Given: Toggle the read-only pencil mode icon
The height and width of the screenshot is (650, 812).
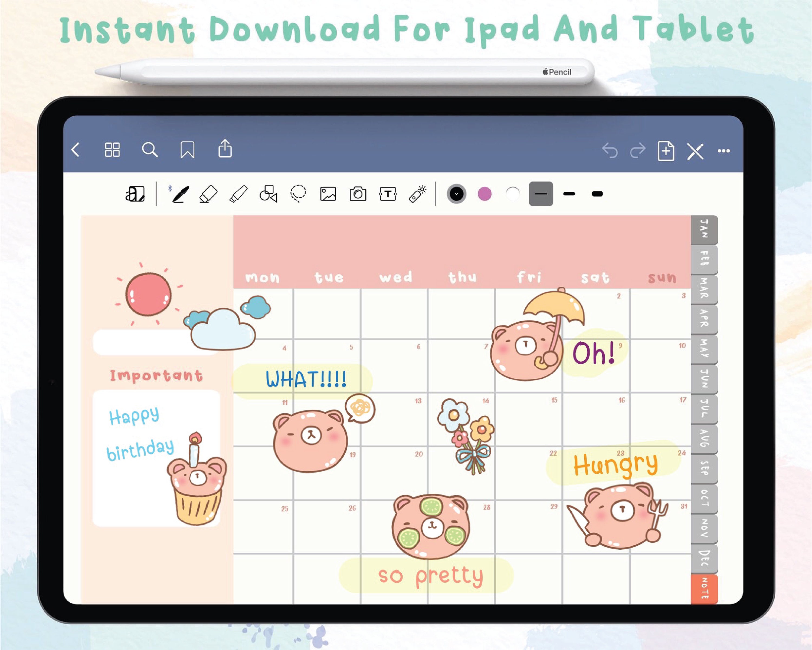Looking at the screenshot, I should point(695,151).
